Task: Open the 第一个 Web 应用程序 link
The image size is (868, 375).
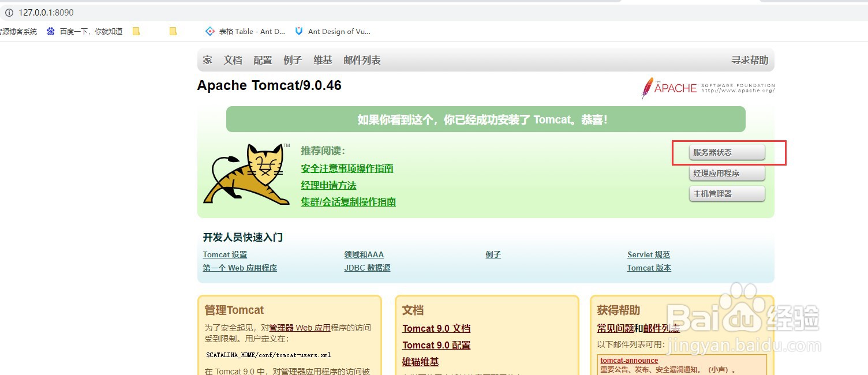Action: (240, 268)
